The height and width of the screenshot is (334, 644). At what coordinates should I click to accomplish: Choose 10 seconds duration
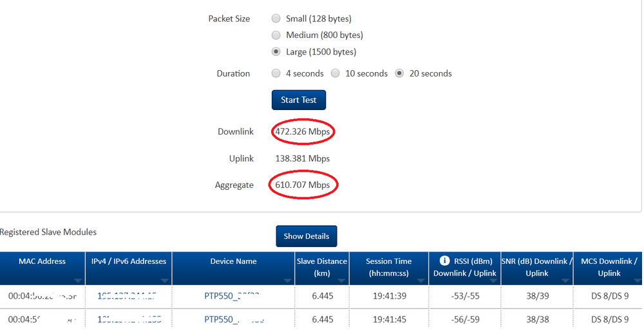tap(335, 73)
